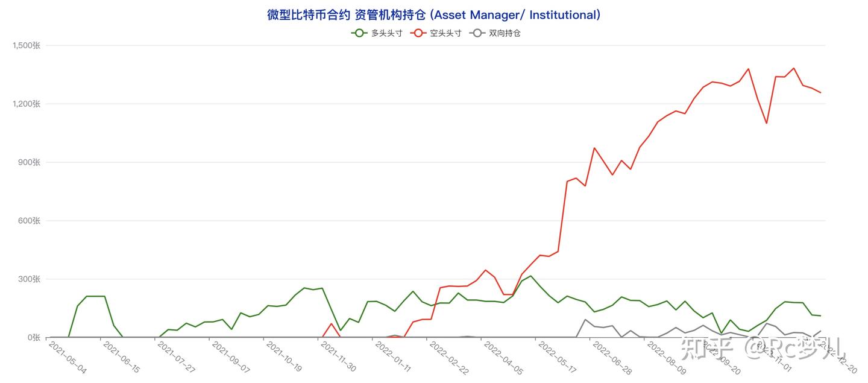Click the 2021-09-07 x-axis date label
Image resolution: width=868 pixels, height=383 pixels.
[230, 358]
